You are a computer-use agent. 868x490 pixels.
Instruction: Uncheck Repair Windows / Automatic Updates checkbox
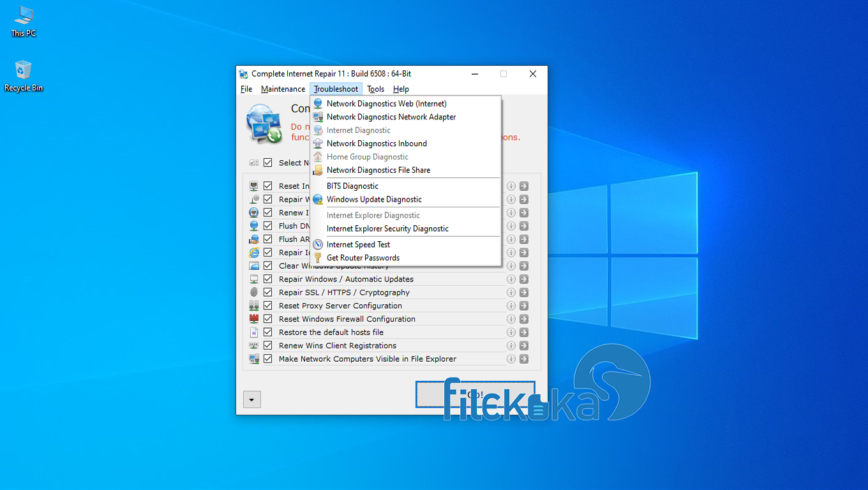[268, 279]
